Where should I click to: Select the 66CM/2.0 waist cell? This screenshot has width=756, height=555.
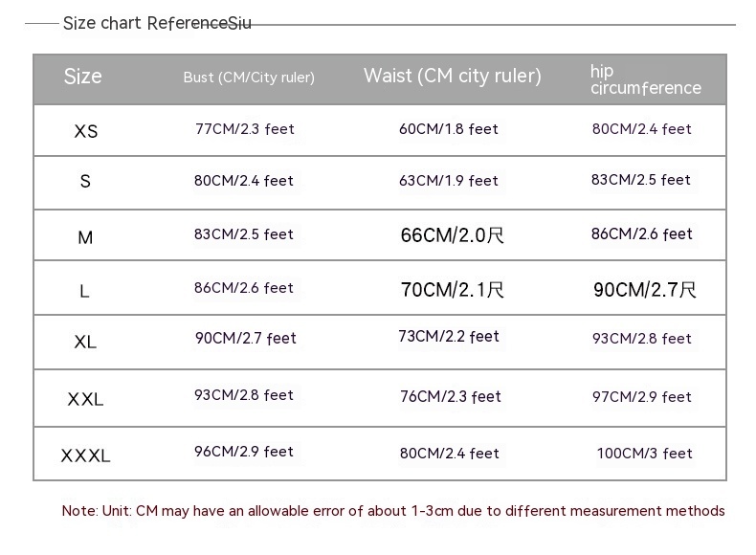452,235
